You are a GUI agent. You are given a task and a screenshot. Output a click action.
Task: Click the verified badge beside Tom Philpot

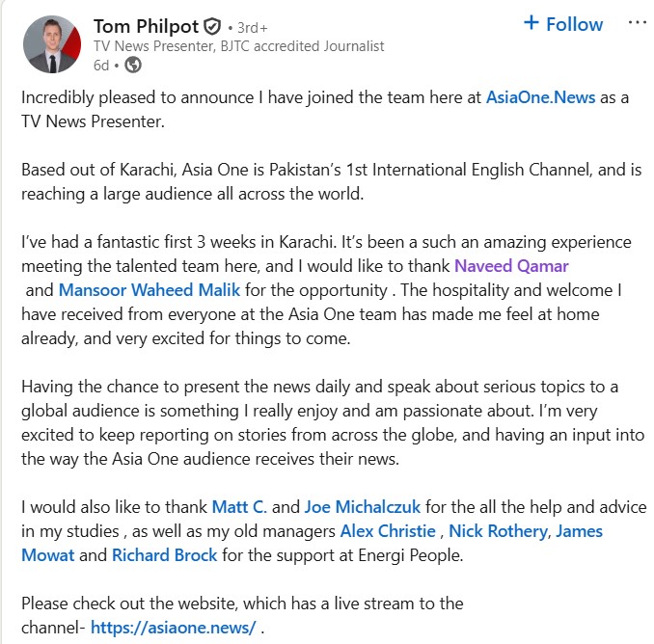point(212,26)
